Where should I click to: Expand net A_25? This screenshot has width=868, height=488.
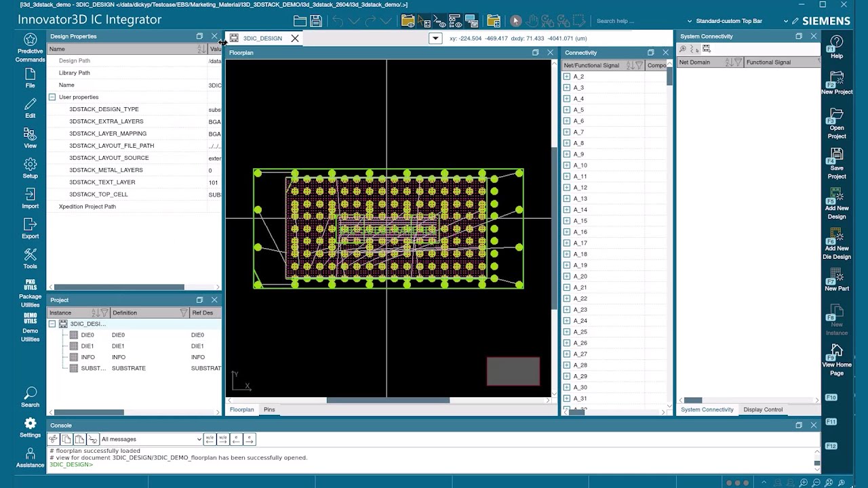point(567,332)
